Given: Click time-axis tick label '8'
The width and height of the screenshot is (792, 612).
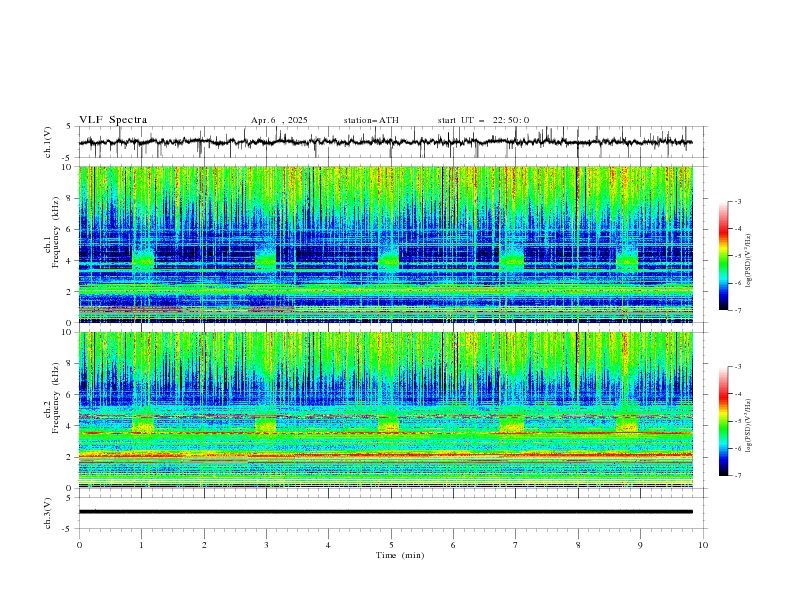Looking at the screenshot, I should coord(578,545).
